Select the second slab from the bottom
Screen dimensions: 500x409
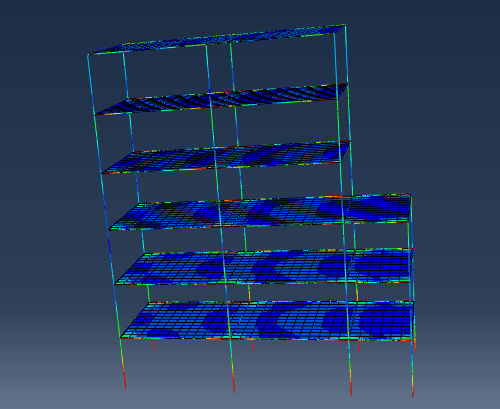(264, 267)
